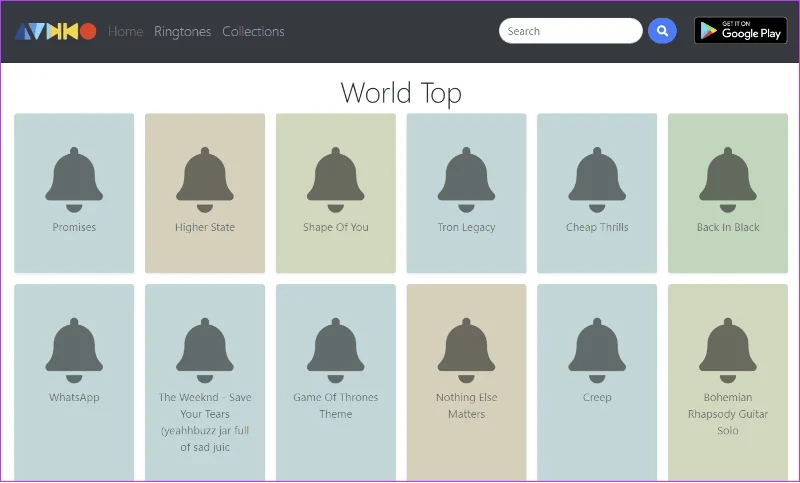Open The Weeknd Save Your Tears card
800x483 pixels.
coord(205,383)
